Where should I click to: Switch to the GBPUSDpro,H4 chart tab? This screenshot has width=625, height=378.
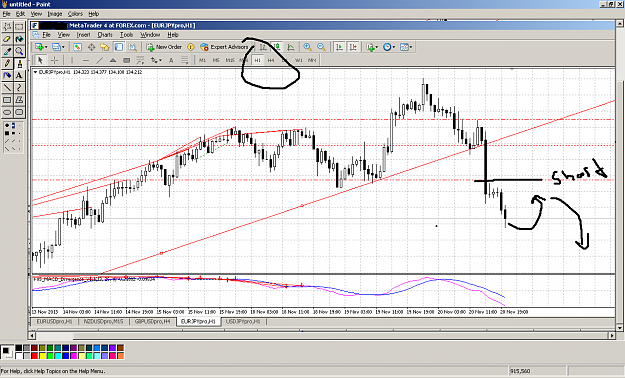click(x=152, y=321)
